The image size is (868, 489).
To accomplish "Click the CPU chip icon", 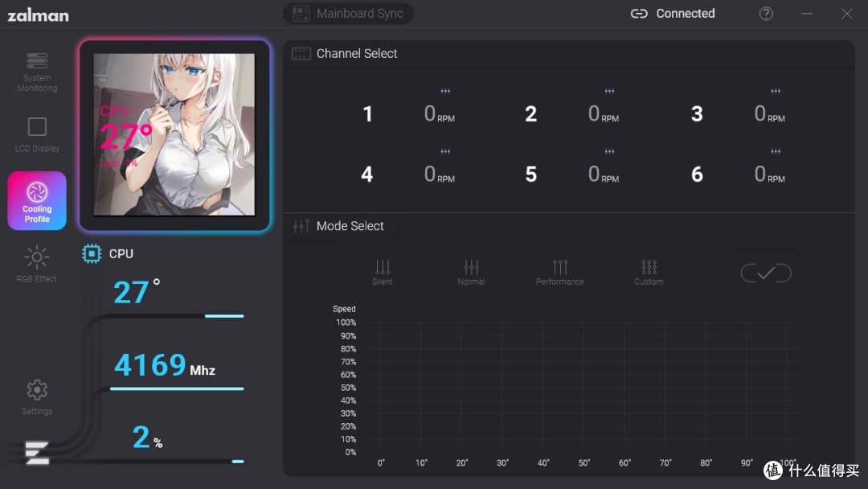I will point(92,253).
